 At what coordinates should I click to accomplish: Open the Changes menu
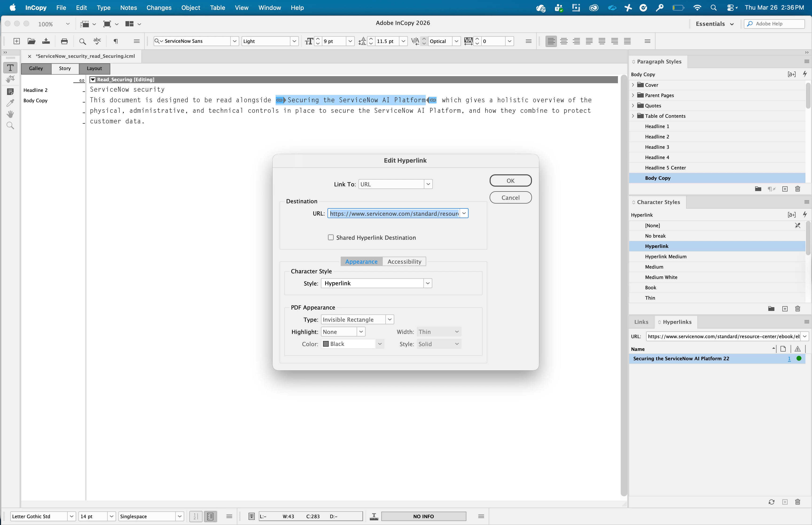(x=159, y=8)
